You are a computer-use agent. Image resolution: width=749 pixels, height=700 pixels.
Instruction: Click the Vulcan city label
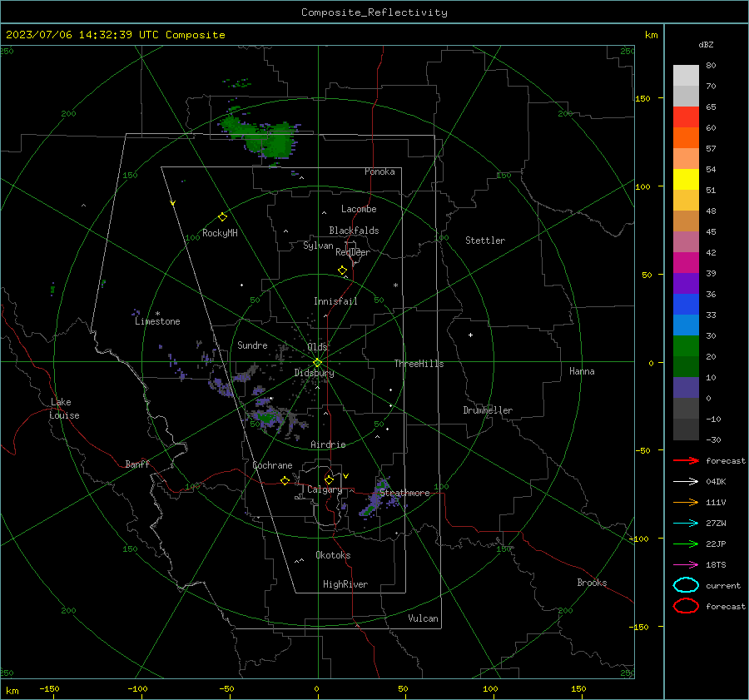pyautogui.click(x=424, y=618)
